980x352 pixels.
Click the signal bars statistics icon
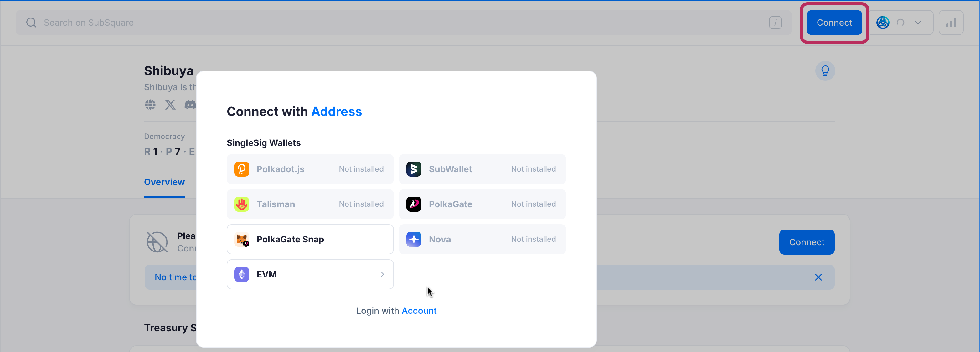pos(951,23)
